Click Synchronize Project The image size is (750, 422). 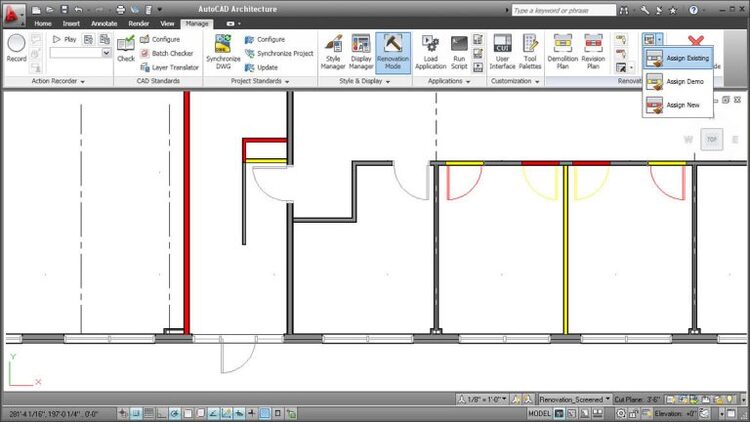point(279,53)
